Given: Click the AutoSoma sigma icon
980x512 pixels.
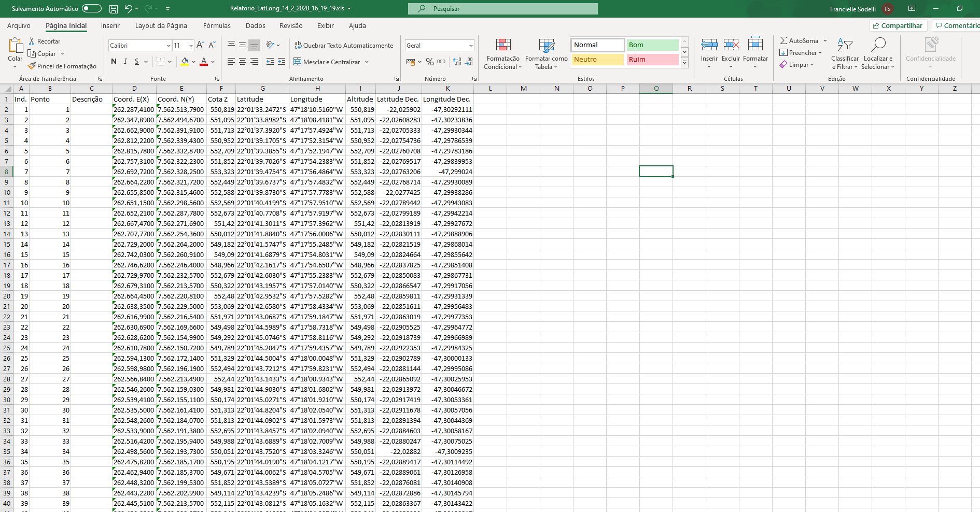Looking at the screenshot, I should [x=783, y=40].
